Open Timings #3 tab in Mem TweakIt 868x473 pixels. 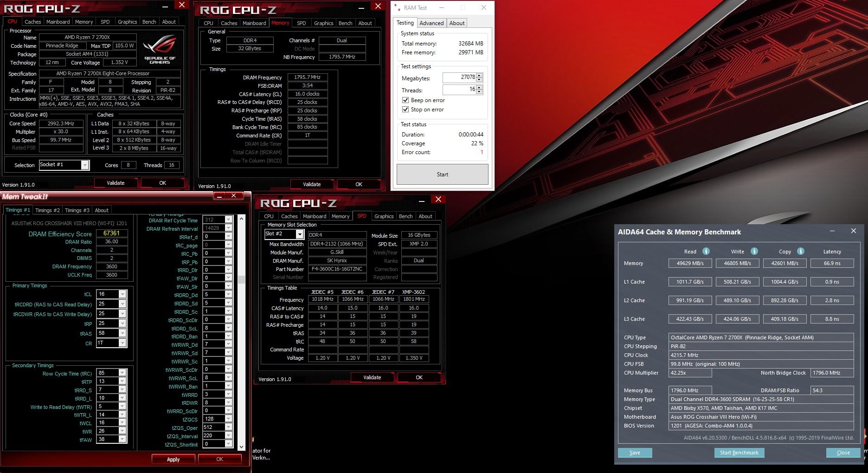click(77, 210)
